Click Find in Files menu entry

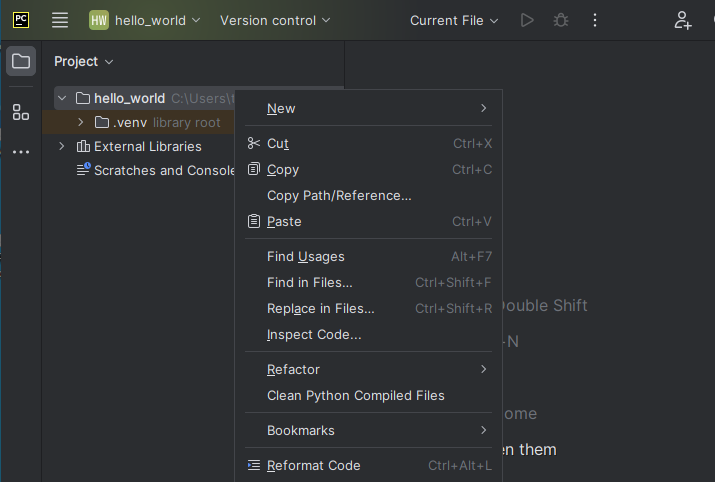[309, 282]
